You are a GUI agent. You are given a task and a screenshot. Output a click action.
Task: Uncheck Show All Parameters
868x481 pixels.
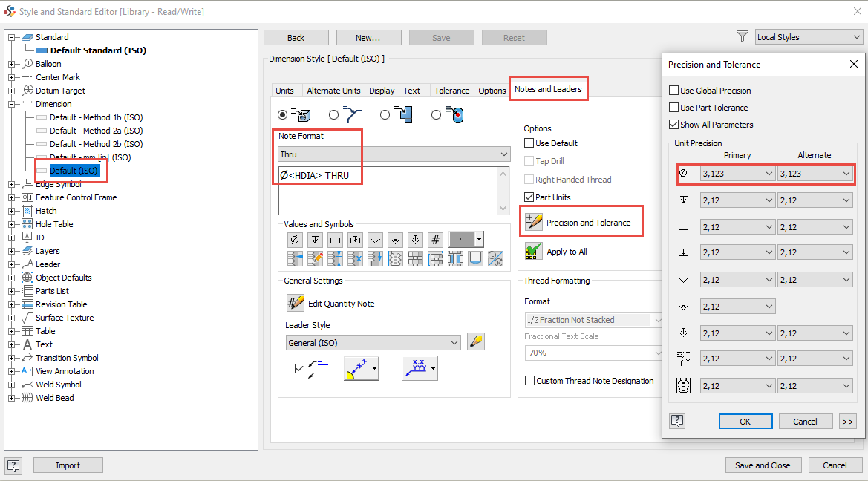point(673,125)
